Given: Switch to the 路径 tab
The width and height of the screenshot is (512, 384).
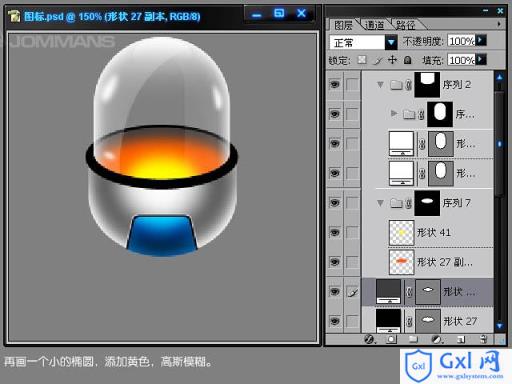Looking at the screenshot, I should pos(405,25).
